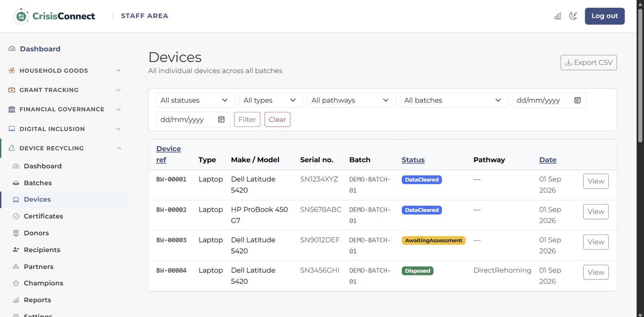Open the main Dashboard icon in sidebar
Viewport: 644px width, 317px height.
point(12,49)
